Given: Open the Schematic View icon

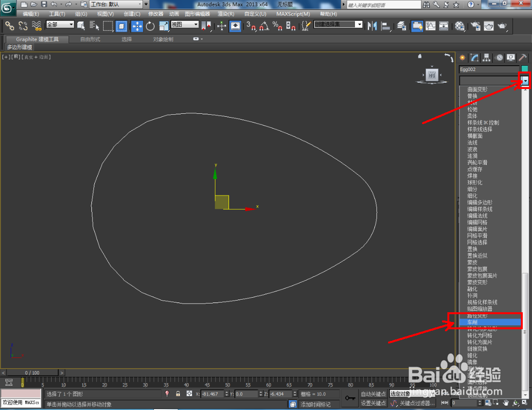Looking at the screenshot, I should [443, 26].
